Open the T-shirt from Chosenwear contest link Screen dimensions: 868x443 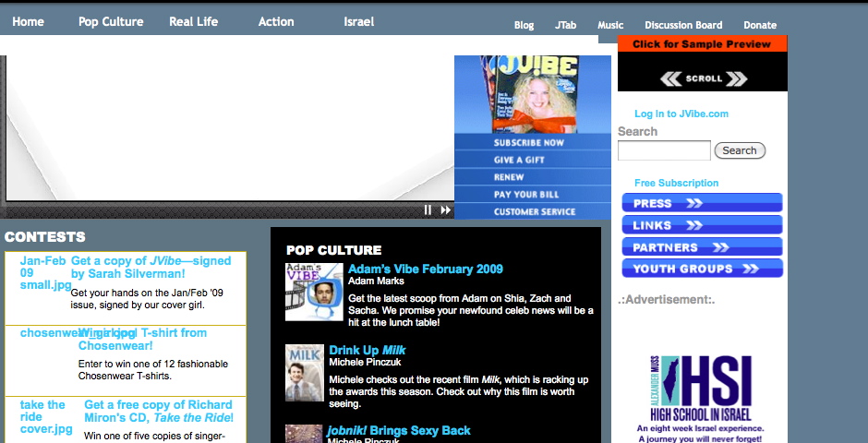tap(142, 340)
